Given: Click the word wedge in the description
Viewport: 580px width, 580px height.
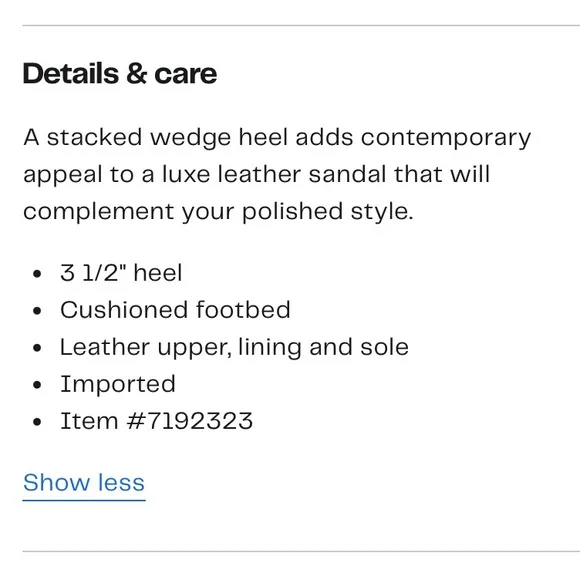Looking at the screenshot, I should point(190,138).
